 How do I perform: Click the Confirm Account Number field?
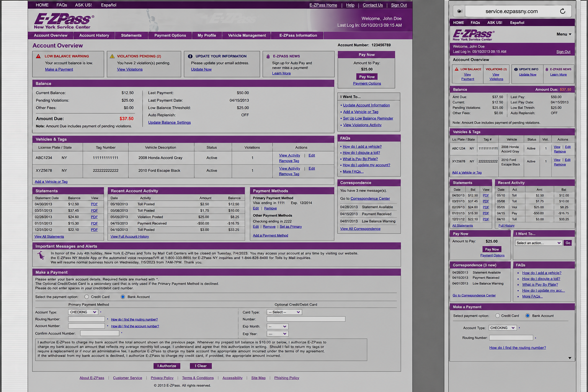coord(100,333)
